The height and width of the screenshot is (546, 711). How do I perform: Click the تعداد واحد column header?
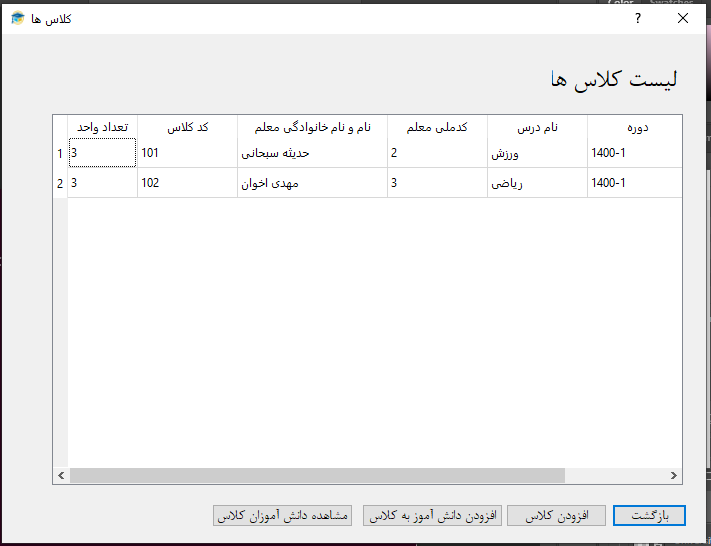pos(102,127)
